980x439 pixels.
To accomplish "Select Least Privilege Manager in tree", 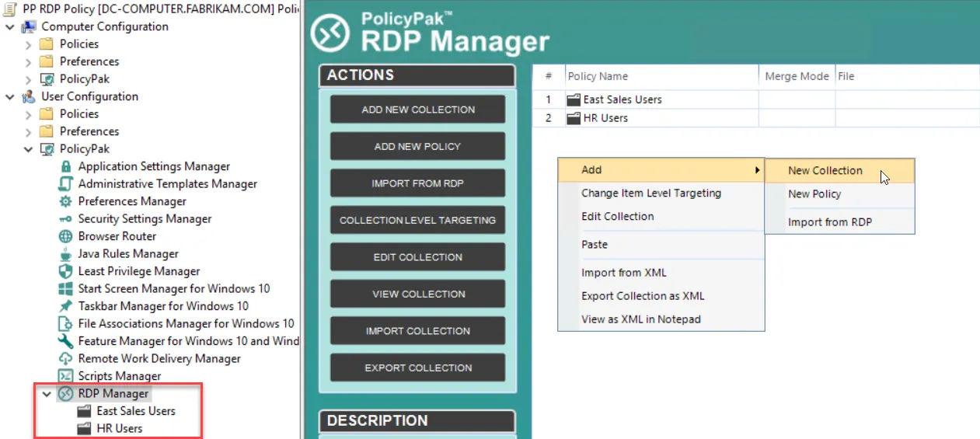I will 139,271.
